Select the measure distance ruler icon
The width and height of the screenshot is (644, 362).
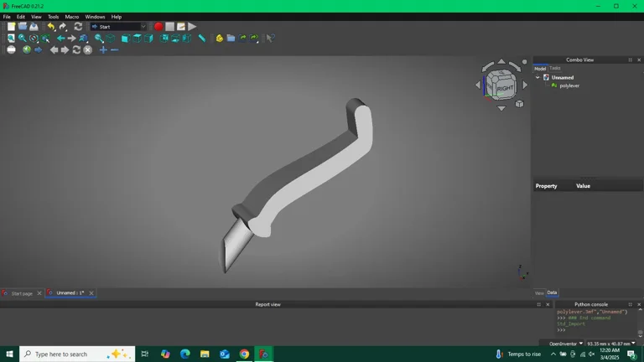click(x=202, y=39)
